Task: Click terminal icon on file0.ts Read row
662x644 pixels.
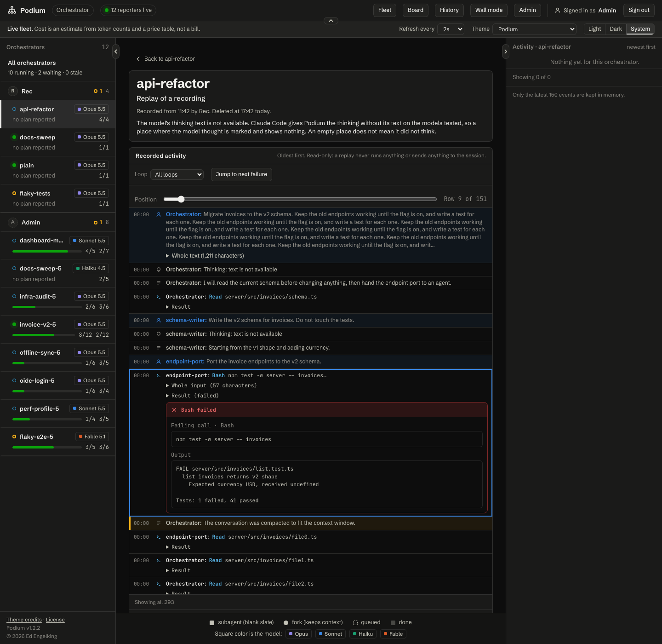Action: (x=159, y=537)
